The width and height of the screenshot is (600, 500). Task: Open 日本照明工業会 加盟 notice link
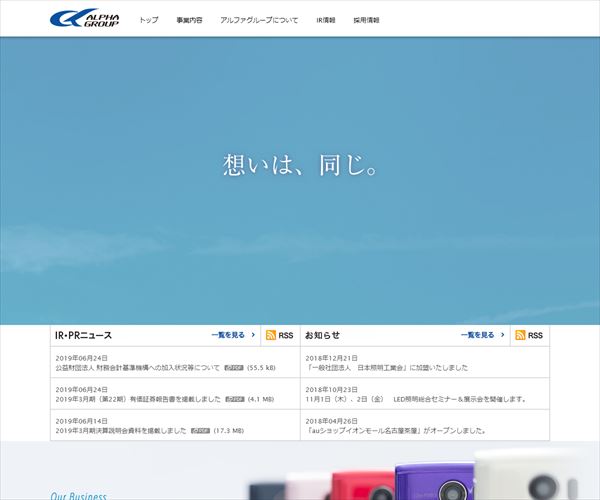coord(387,368)
